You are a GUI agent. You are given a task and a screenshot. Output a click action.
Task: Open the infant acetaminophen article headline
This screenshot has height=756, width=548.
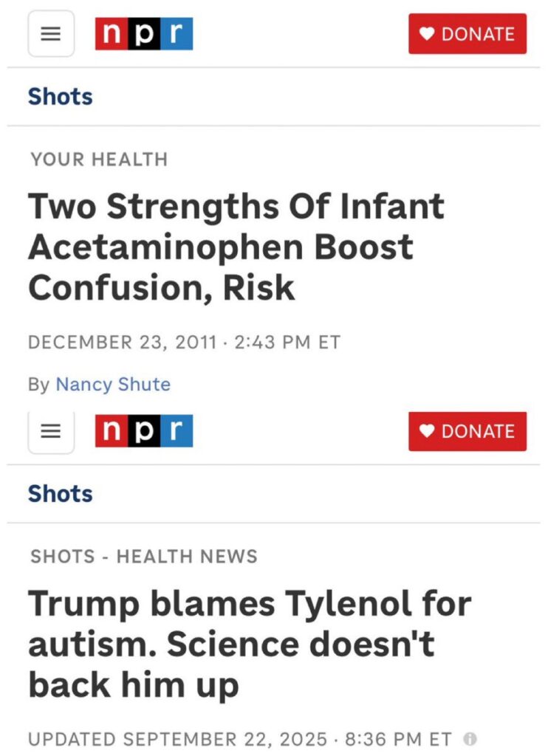(236, 247)
